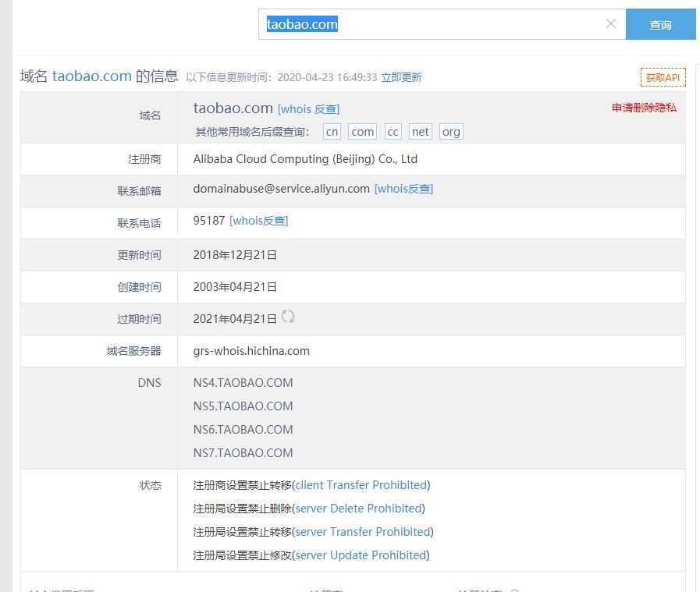Select creation date 2003年04月21日

[x=235, y=287]
